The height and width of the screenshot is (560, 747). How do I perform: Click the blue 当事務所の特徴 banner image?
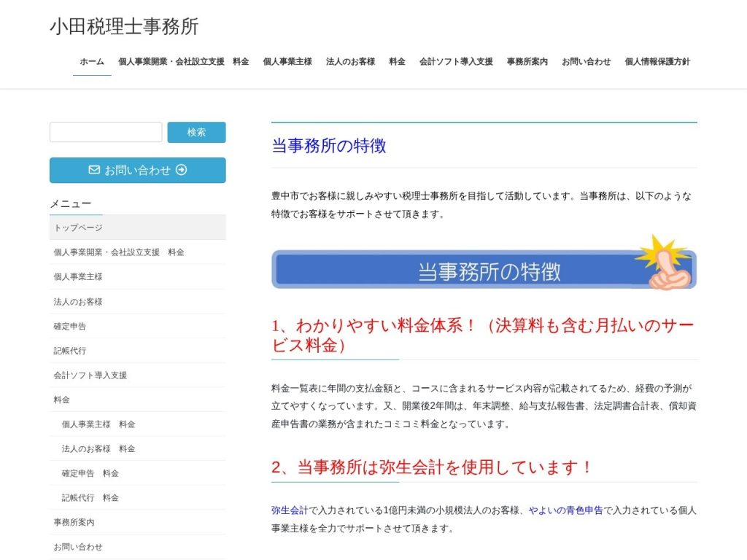484,262
